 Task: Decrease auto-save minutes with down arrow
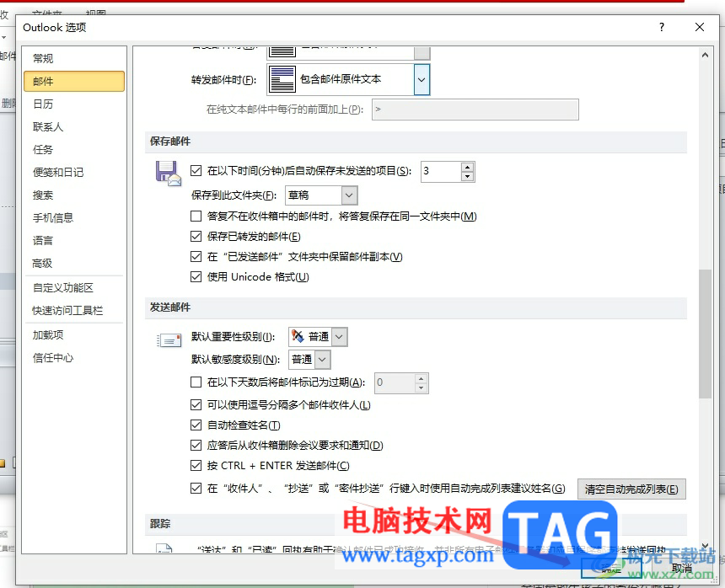(x=468, y=176)
